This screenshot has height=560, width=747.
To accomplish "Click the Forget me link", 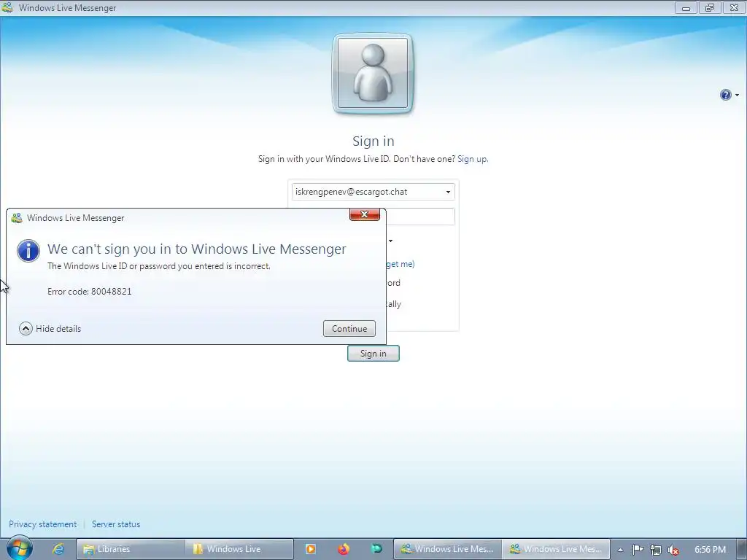I will (x=400, y=264).
